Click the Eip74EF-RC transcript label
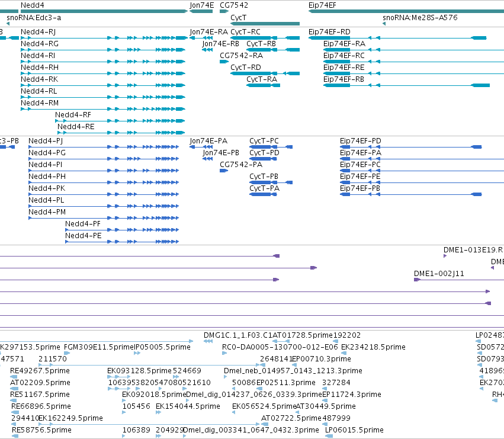The image size is (504, 439). click(x=344, y=56)
